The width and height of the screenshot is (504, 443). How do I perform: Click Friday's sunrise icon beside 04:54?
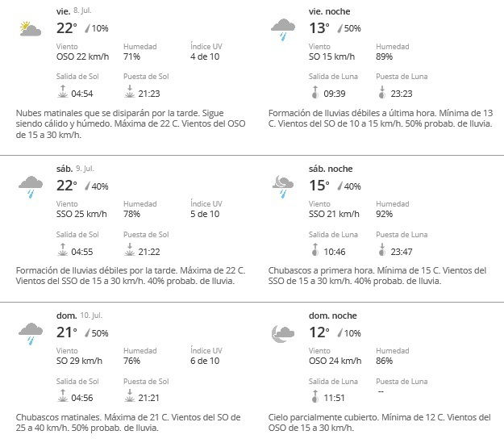[63, 91]
